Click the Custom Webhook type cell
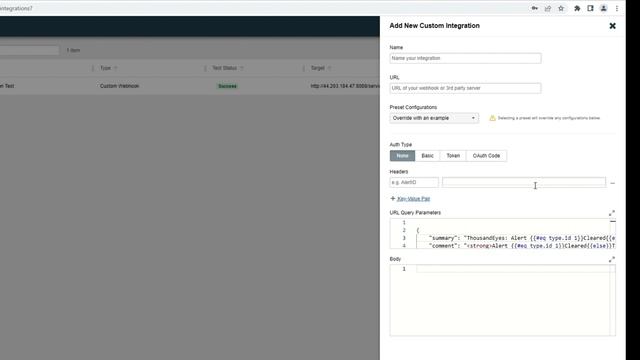 [119, 86]
